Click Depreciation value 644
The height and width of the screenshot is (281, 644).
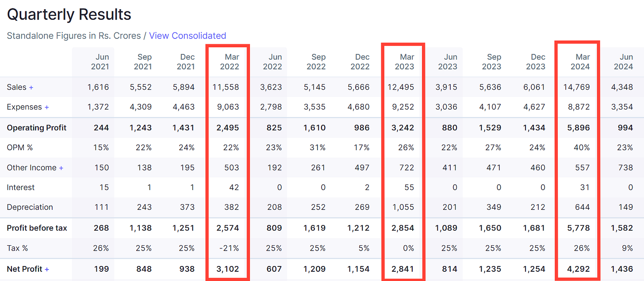[583, 207]
